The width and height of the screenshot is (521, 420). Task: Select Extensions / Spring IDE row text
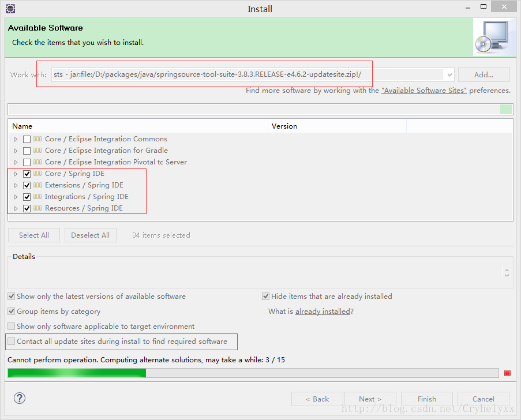pos(84,185)
